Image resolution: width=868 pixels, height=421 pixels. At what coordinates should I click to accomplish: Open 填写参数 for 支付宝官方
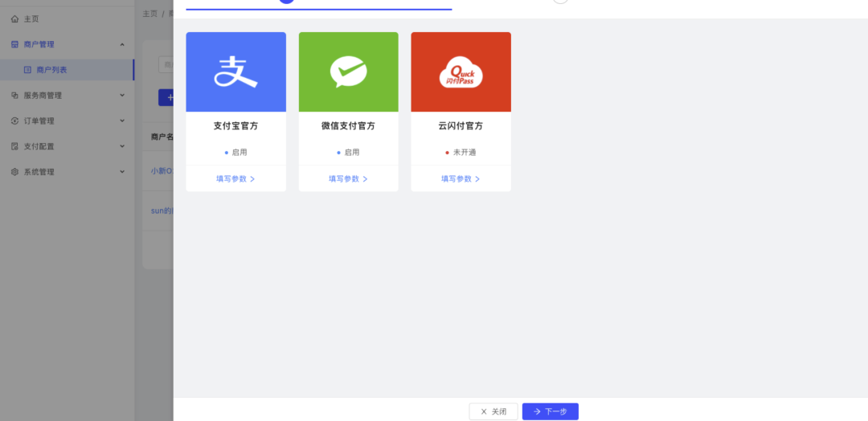click(x=235, y=179)
